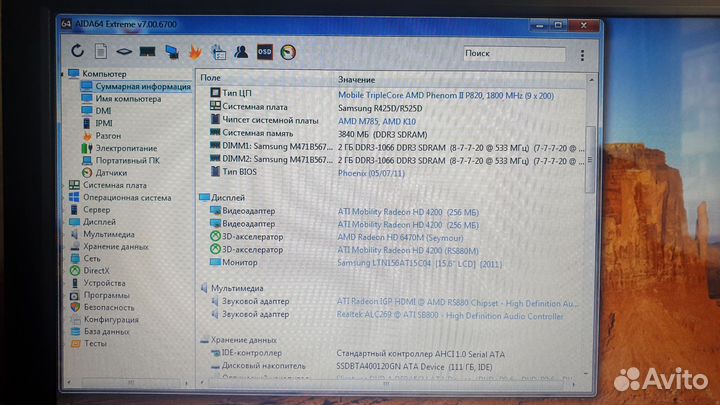Image resolution: width=720 pixels, height=405 pixels.
Task: Click the user toolbar icon
Action: pos(241,52)
